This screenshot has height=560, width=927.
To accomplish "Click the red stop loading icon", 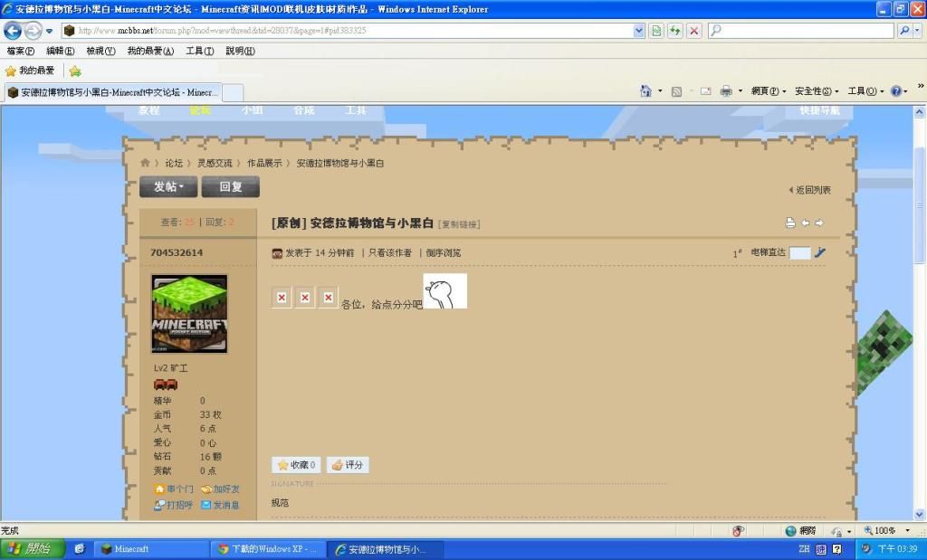I will [x=693, y=31].
